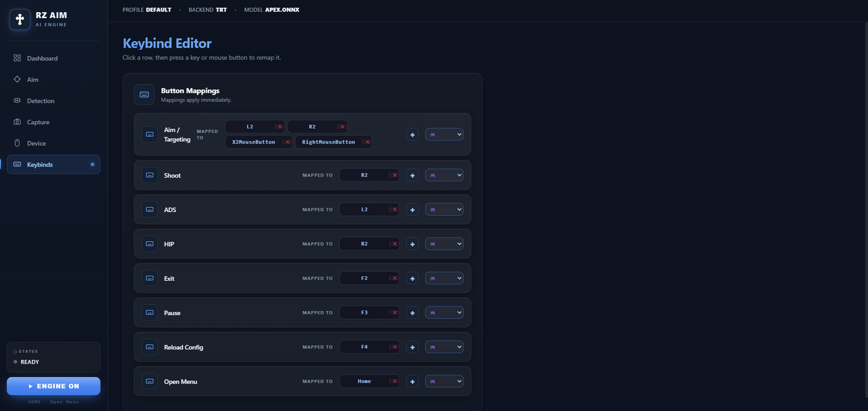Open the Dashboard page
This screenshot has width=868, height=411.
tap(54, 58)
